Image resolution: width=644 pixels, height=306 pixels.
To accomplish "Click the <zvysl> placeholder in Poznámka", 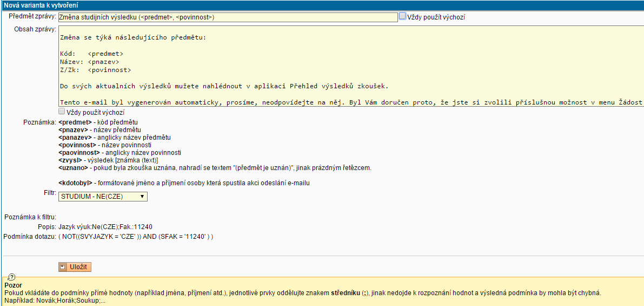I will pos(71,160).
